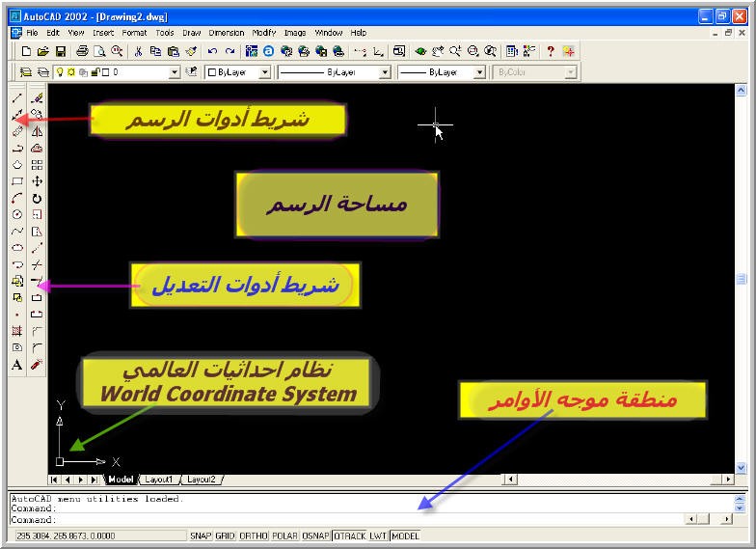Open the lineweight ByLayer dropdown
Viewport: 756px width, 549px height.
click(x=479, y=72)
